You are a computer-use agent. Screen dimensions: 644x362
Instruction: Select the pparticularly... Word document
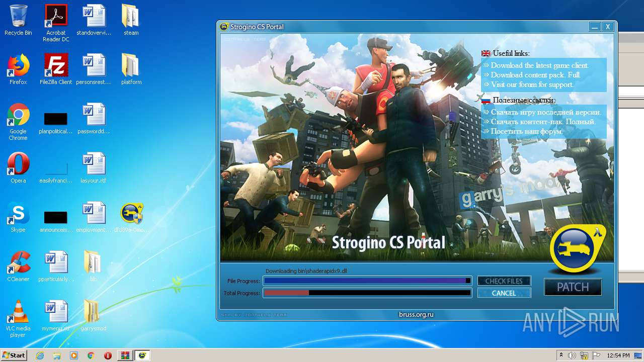(56, 266)
